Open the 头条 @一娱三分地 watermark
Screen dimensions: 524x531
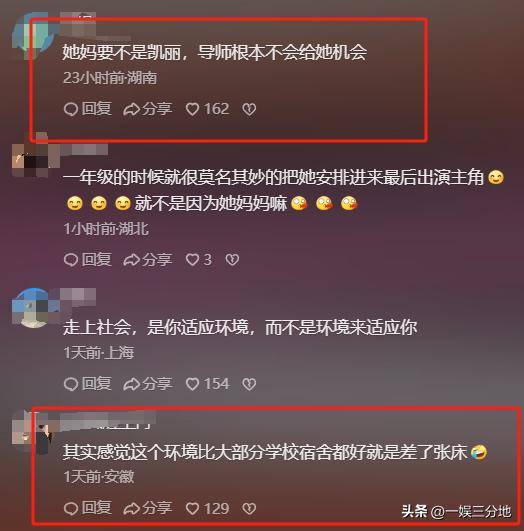456,511
